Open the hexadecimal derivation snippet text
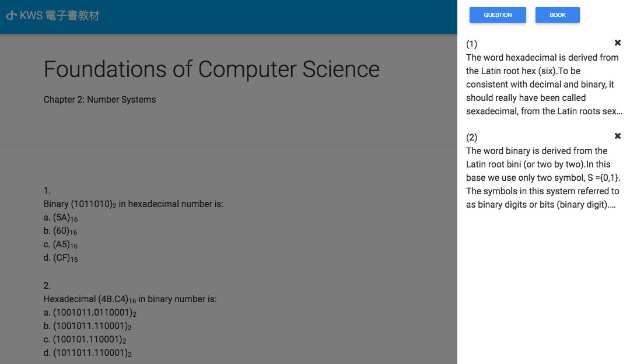This screenshot has height=364, width=630. [x=544, y=85]
